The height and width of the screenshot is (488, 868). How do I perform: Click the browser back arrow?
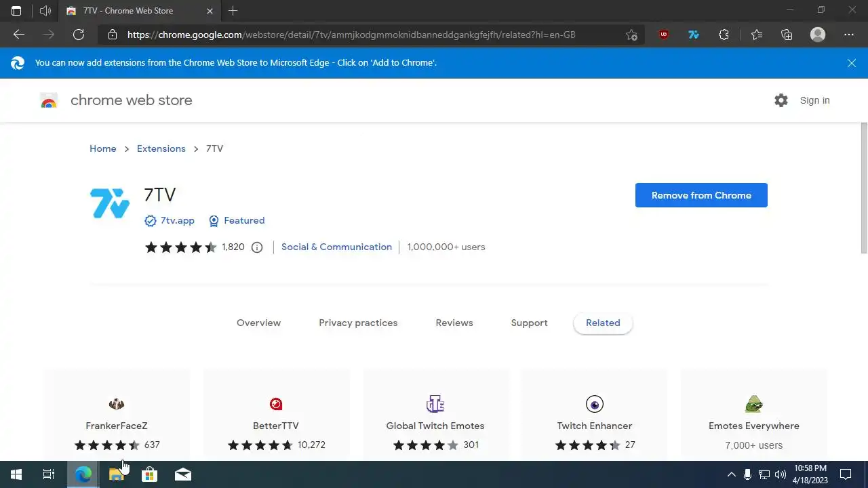click(x=19, y=35)
